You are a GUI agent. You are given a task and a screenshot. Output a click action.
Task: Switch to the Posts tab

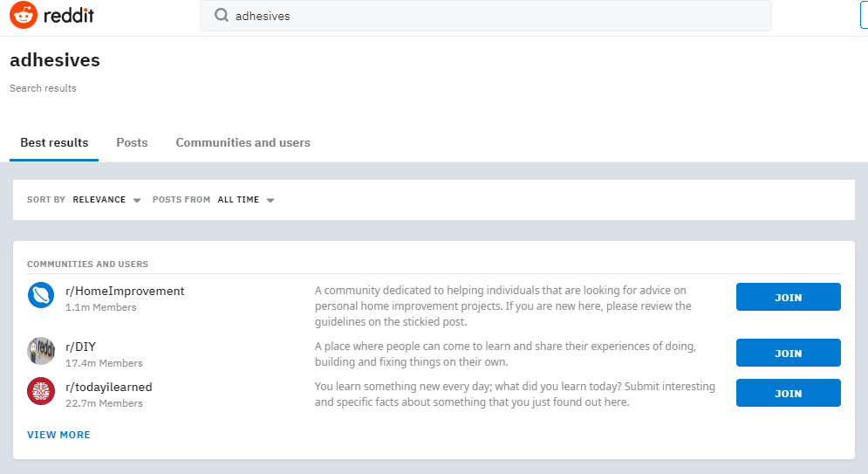(132, 143)
